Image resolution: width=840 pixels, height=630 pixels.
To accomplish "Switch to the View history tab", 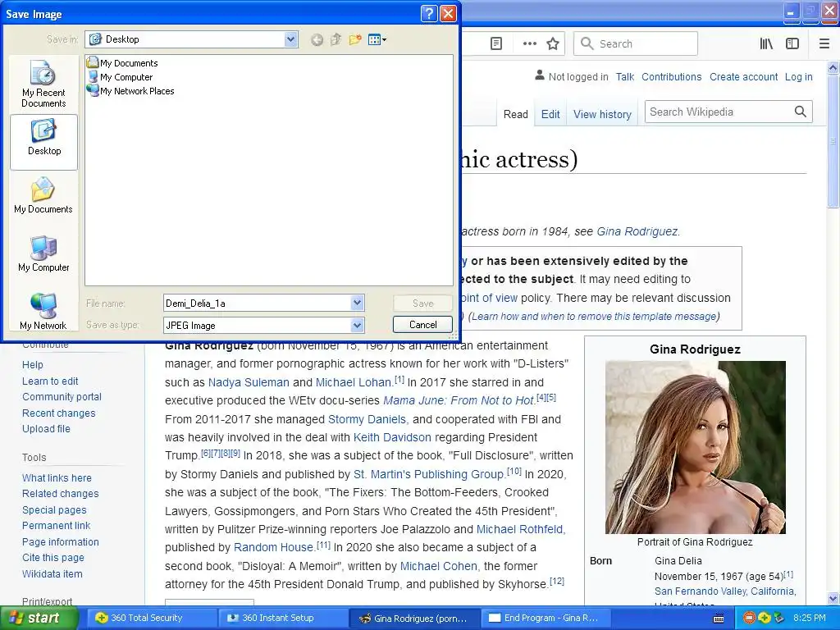I will (602, 114).
